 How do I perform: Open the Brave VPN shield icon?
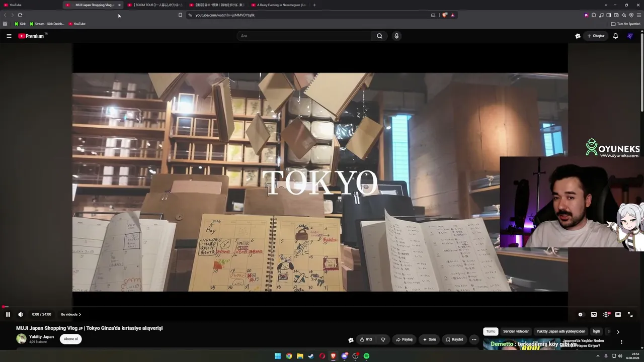point(631,15)
